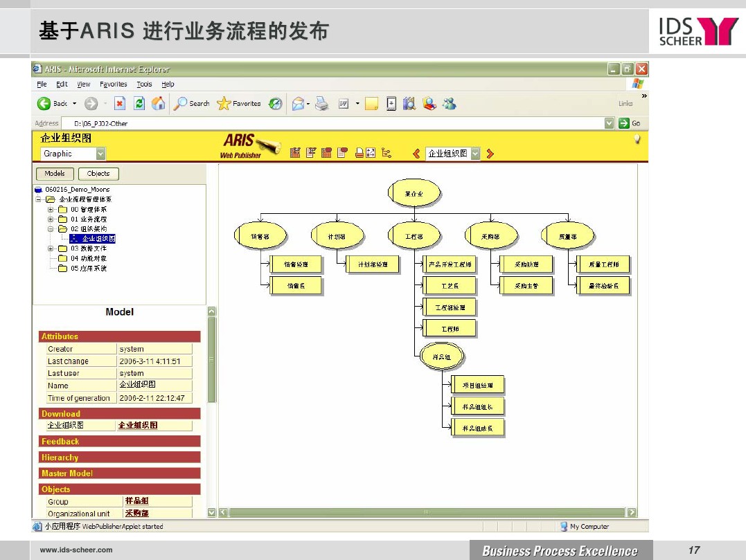Click the ARIS fit-to-window graphic icon
Viewport: 746px width, 560px height.
pyautogui.click(x=371, y=153)
